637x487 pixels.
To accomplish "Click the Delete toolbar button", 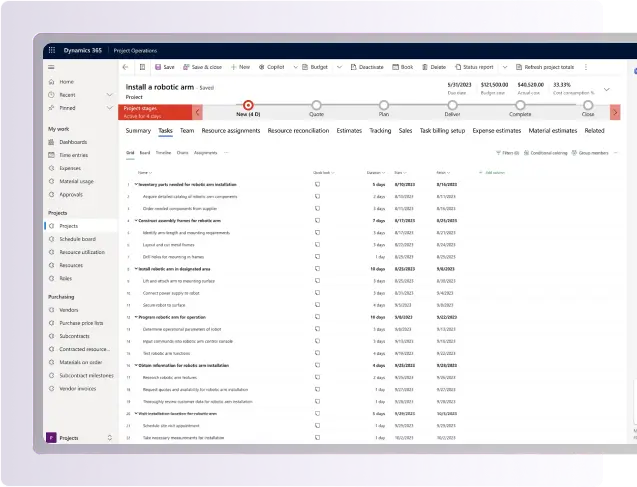I will pyautogui.click(x=433, y=67).
